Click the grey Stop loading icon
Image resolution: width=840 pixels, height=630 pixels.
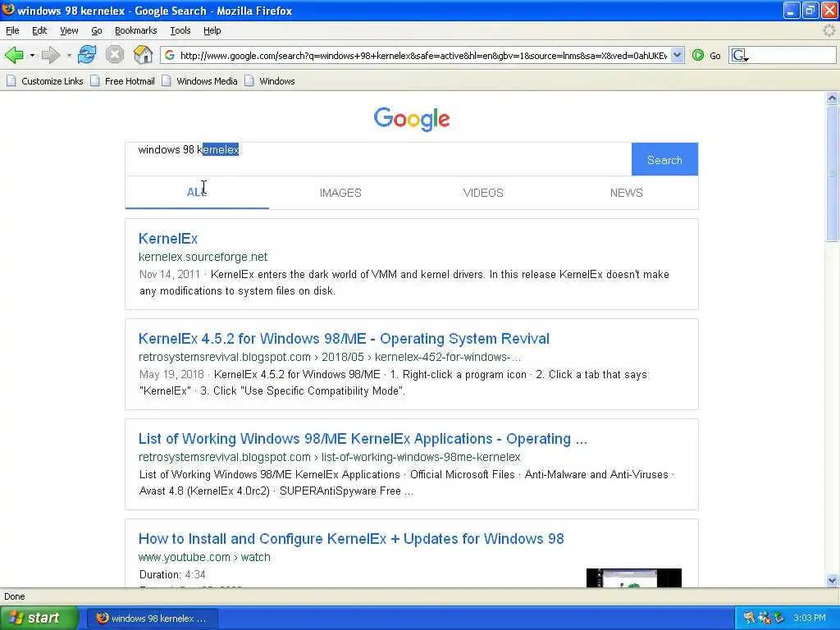(115, 55)
